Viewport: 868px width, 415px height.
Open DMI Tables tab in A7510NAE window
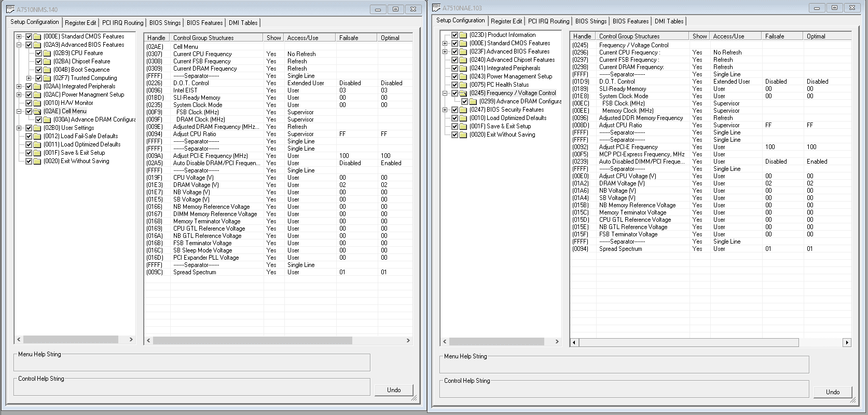tap(669, 21)
